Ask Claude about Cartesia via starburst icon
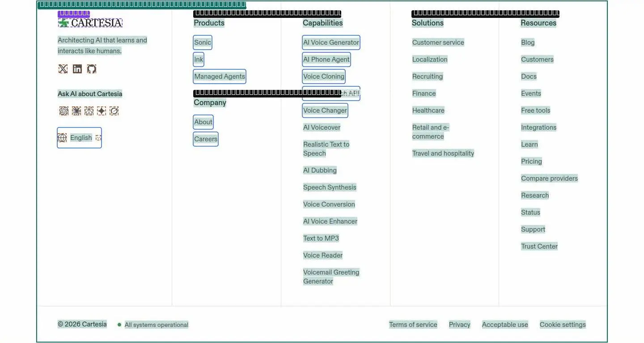 pos(76,111)
